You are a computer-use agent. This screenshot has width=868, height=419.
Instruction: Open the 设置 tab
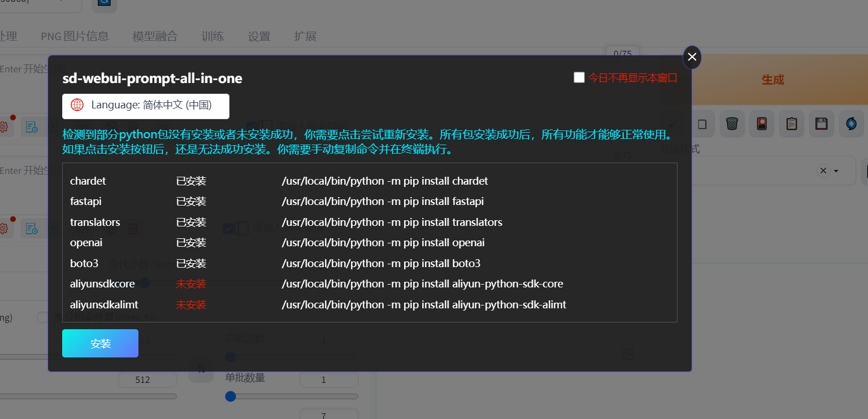259,36
